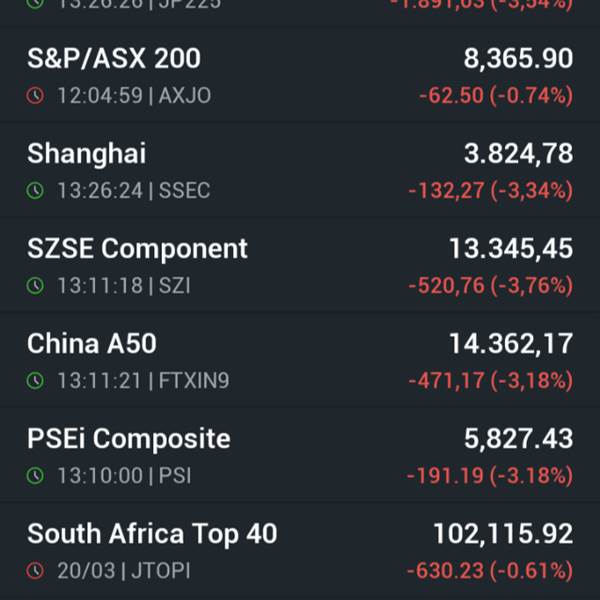600x600 pixels.
Task: Click the S&P/ASX 200 price 8,365.90
Action: pyautogui.click(x=518, y=59)
